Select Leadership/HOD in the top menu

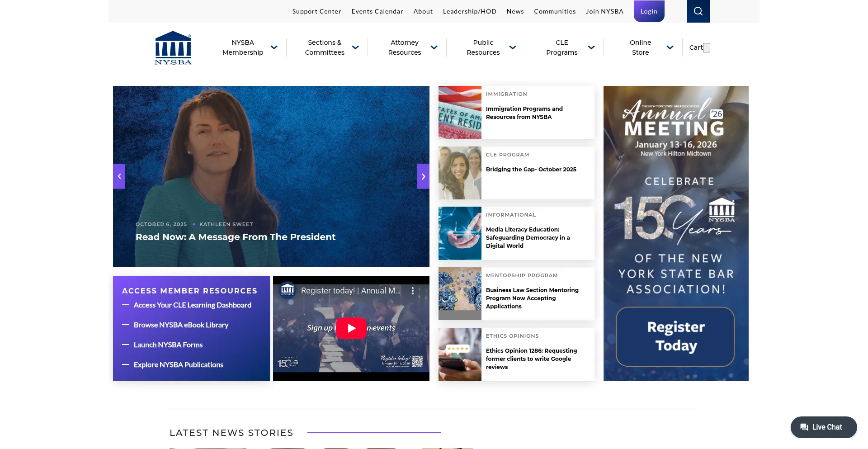[469, 11]
